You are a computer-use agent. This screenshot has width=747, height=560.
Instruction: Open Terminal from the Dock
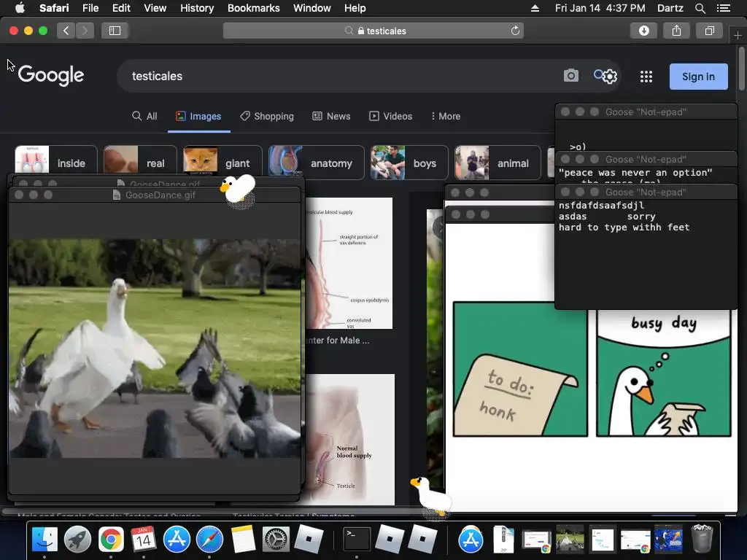357,539
